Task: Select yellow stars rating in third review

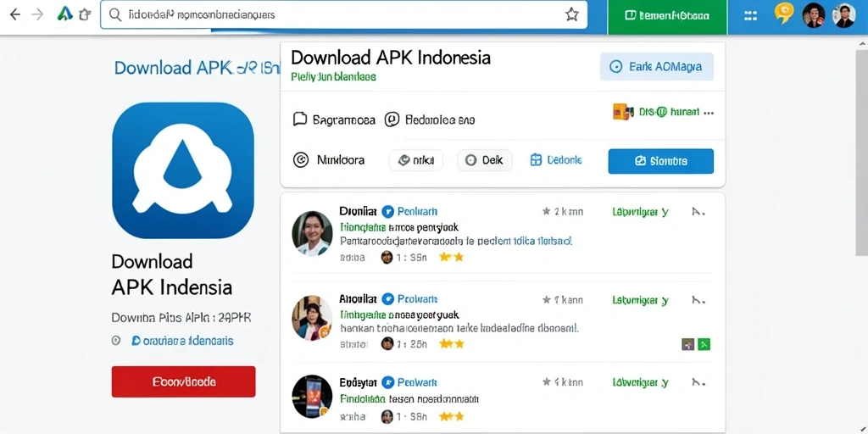Action: [451, 416]
